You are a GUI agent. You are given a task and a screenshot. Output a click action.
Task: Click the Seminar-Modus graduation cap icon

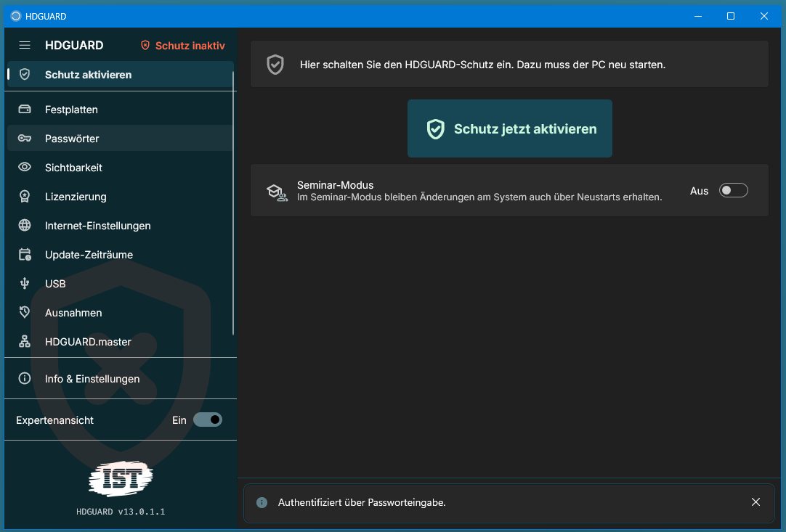coord(277,192)
